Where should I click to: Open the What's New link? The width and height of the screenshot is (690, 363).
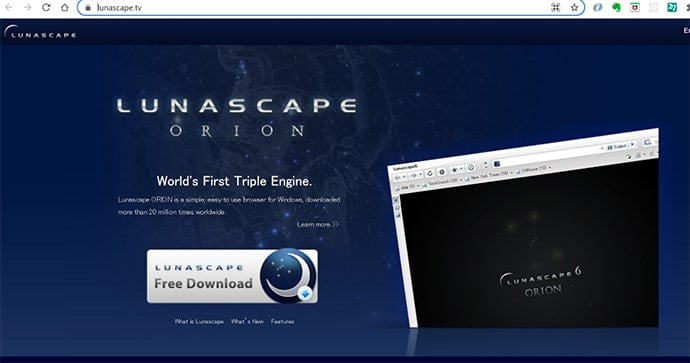247,322
